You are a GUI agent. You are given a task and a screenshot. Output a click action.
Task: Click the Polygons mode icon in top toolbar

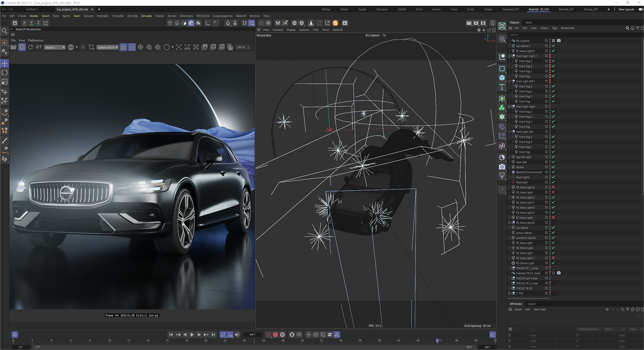click(x=184, y=23)
